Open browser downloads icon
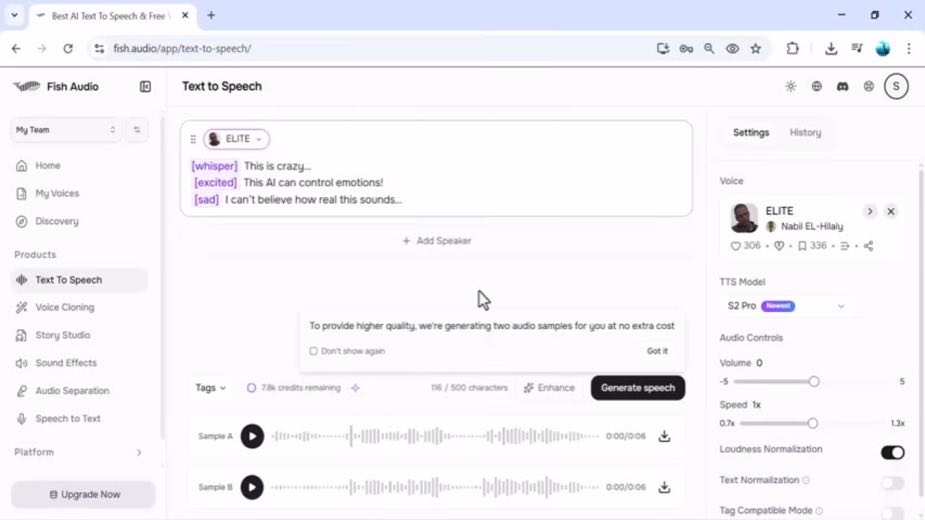This screenshot has height=520, width=925. (x=831, y=49)
